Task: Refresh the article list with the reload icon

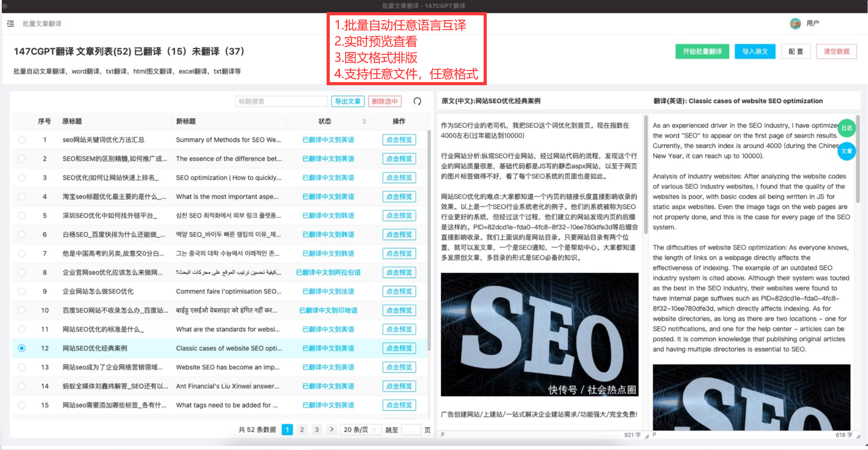Action: coord(417,101)
